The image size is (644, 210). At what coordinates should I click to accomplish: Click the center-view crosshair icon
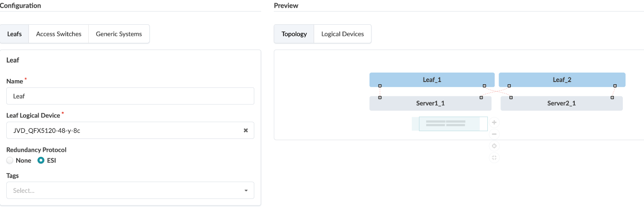494,146
